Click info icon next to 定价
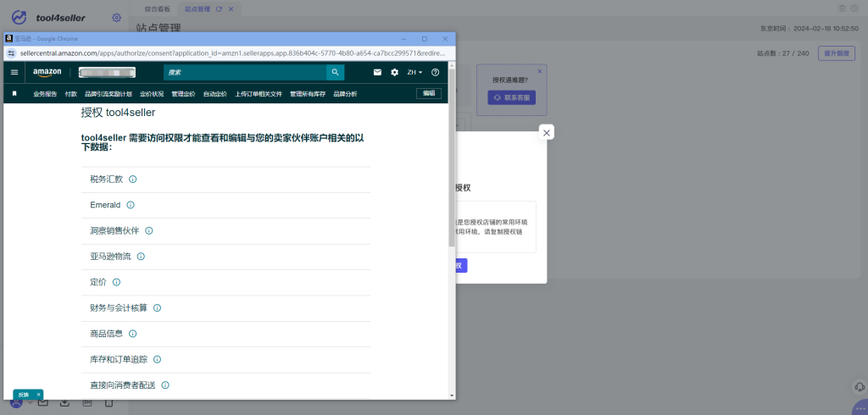Viewport: 868px width, 415px height. [x=116, y=282]
